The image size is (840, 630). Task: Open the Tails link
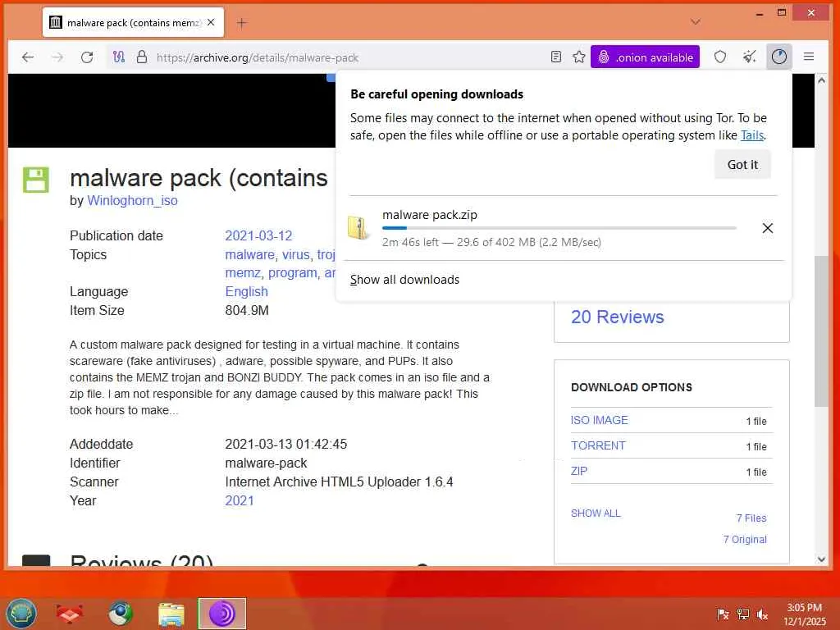coord(752,135)
